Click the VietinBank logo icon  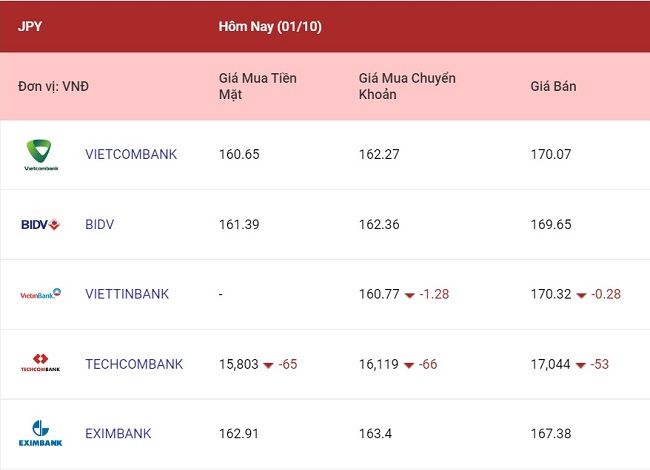(41, 294)
